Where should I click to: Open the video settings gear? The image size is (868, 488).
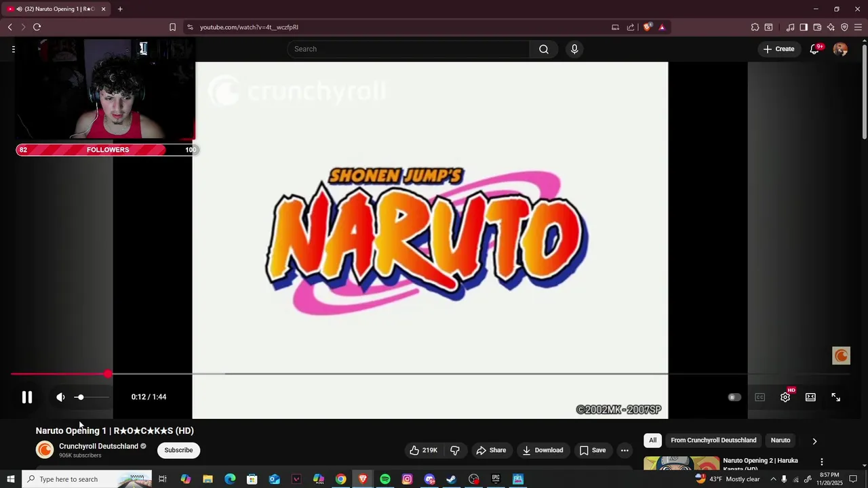click(x=785, y=397)
